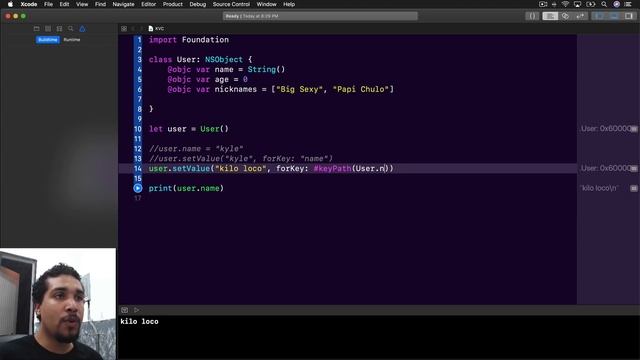
Task: Click the screen recording menu bar icon
Action: (x=543, y=4)
